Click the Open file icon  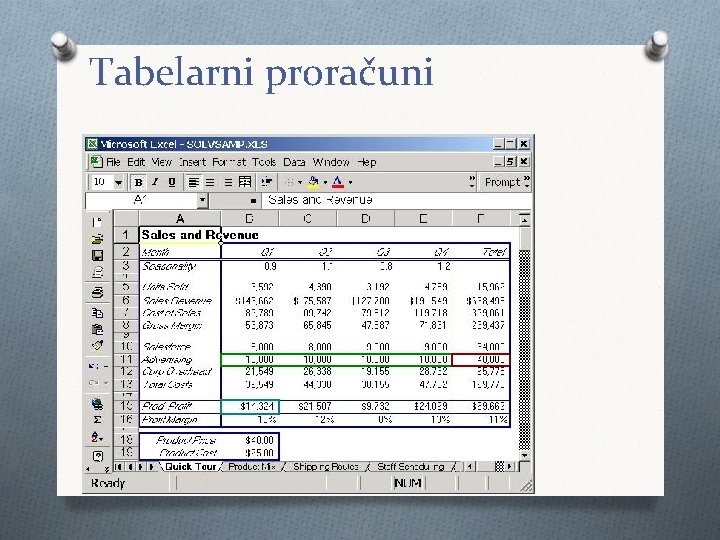[97, 239]
